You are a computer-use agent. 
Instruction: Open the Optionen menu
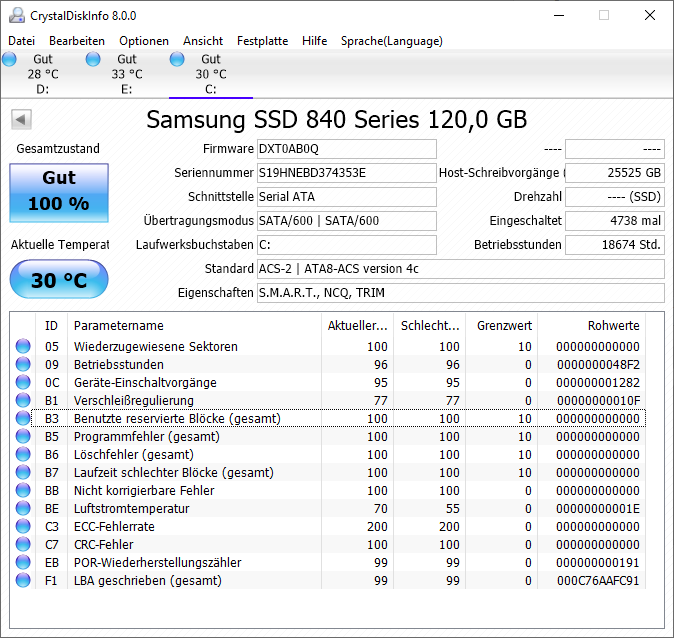click(144, 41)
